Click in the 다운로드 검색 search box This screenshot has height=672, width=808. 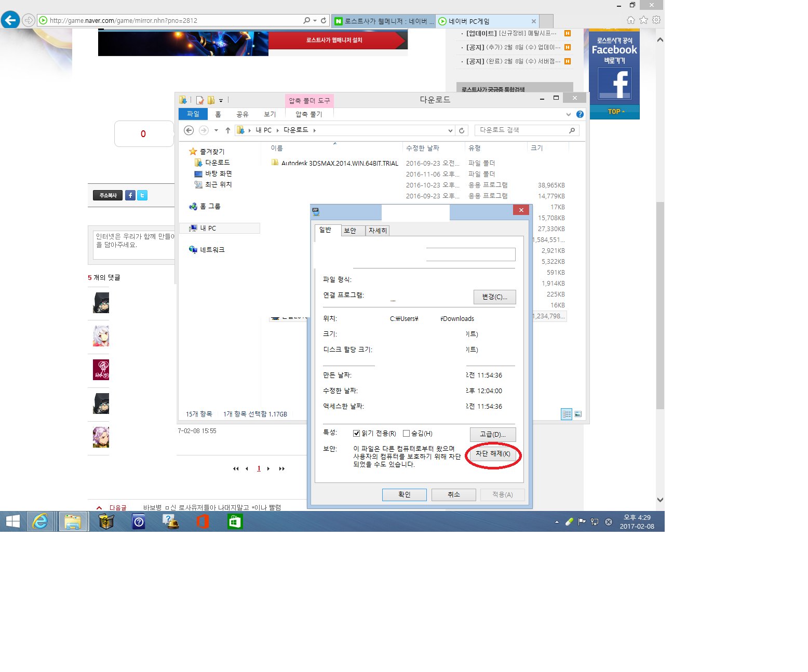coord(527,130)
